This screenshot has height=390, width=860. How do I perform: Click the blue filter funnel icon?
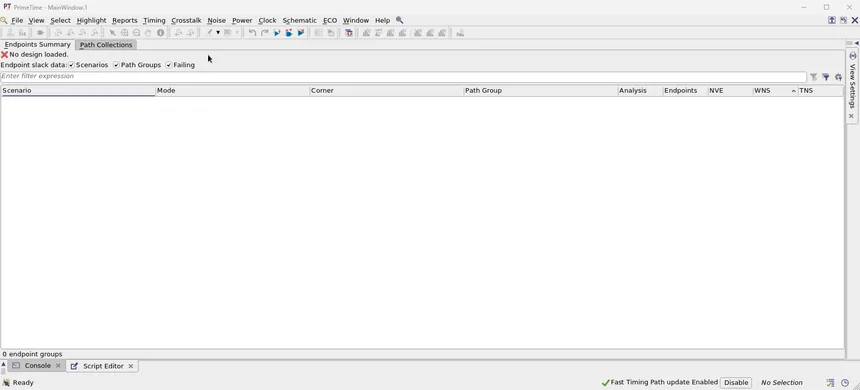[x=826, y=77]
